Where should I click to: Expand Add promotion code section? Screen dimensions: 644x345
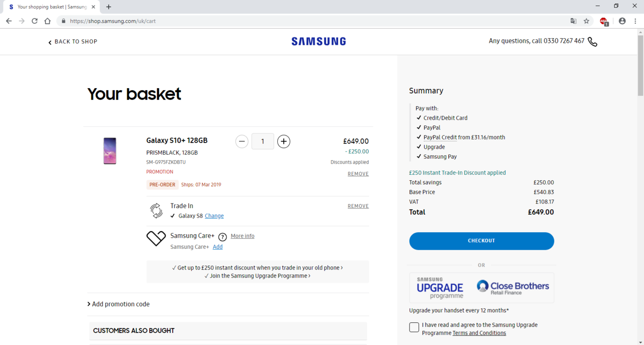(x=118, y=304)
